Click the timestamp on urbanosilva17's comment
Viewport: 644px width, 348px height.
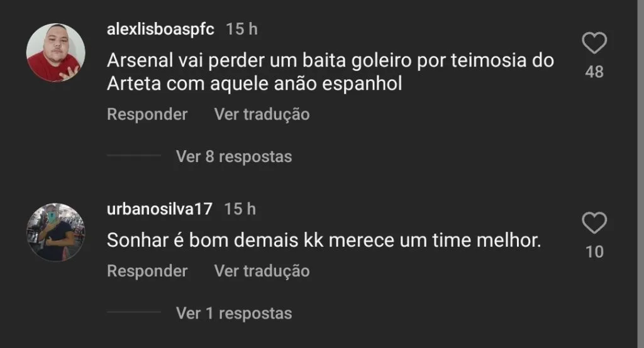(240, 209)
